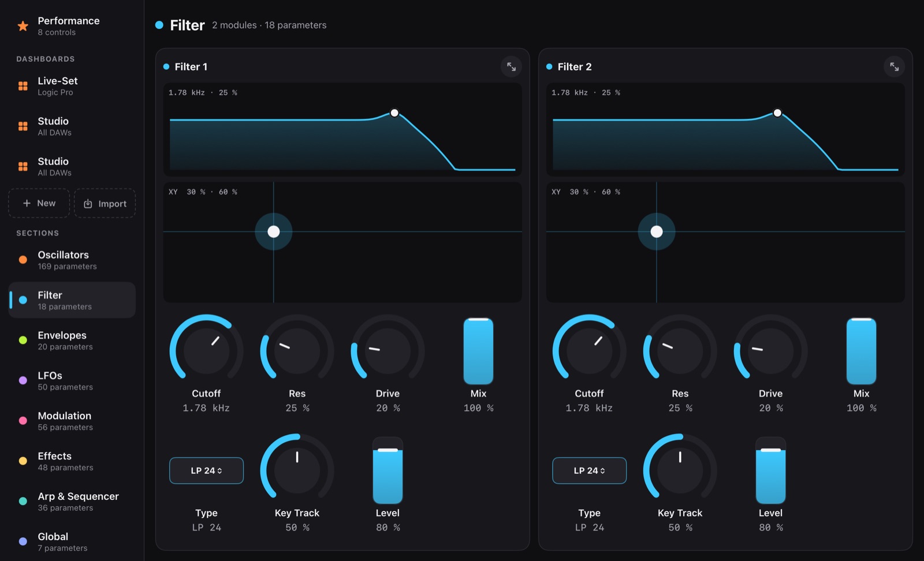Click the Filter 1 Cutoff knob
924x561 pixels.
206,351
